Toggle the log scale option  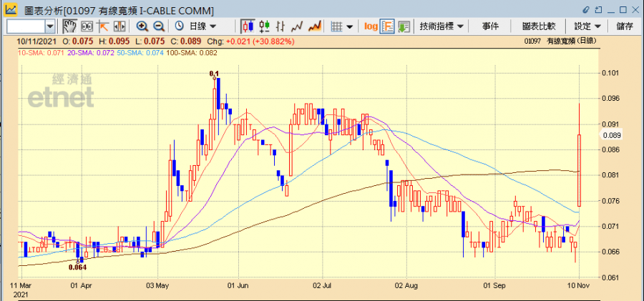click(x=370, y=26)
